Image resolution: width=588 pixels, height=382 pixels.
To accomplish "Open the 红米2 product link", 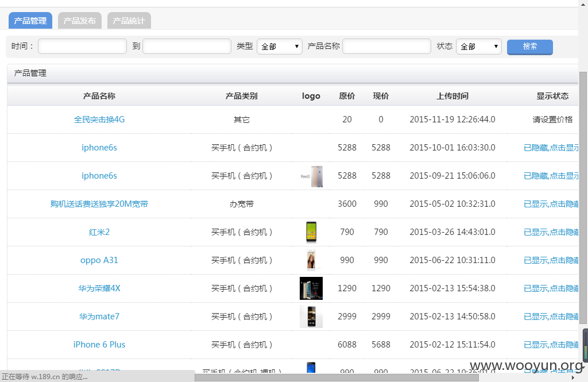I will tap(99, 232).
